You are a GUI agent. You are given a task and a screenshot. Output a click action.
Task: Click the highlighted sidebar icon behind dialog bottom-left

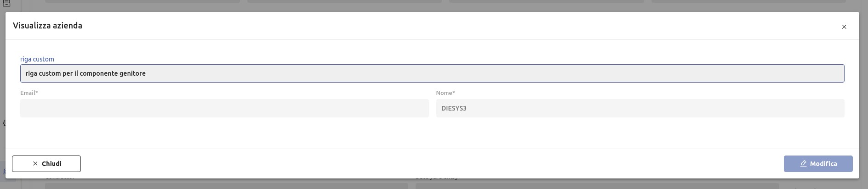(4, 172)
